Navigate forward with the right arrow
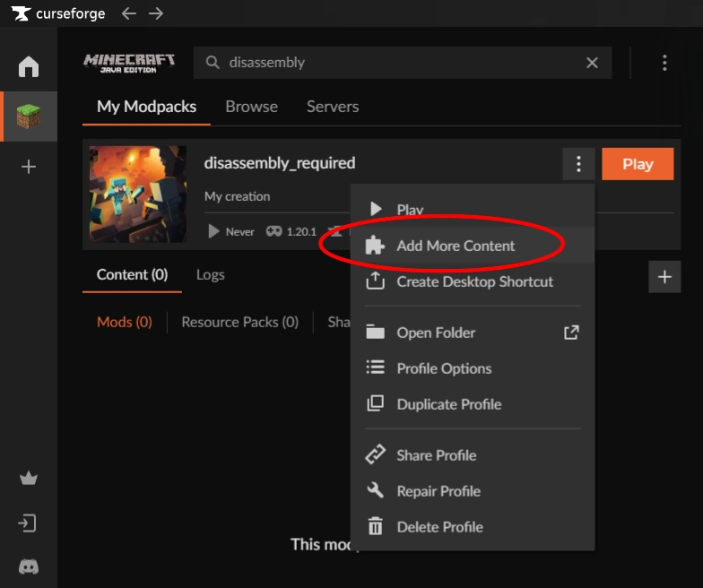The image size is (703, 588). coord(156,13)
